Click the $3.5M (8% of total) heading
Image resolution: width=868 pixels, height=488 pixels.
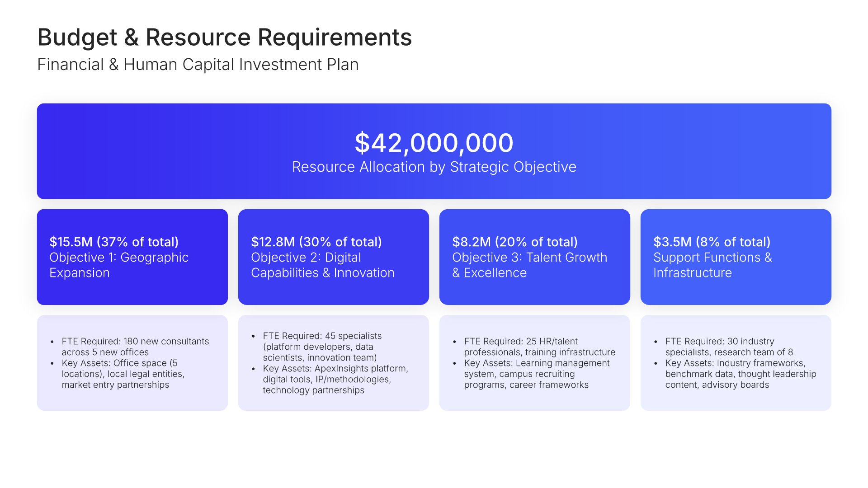(712, 242)
